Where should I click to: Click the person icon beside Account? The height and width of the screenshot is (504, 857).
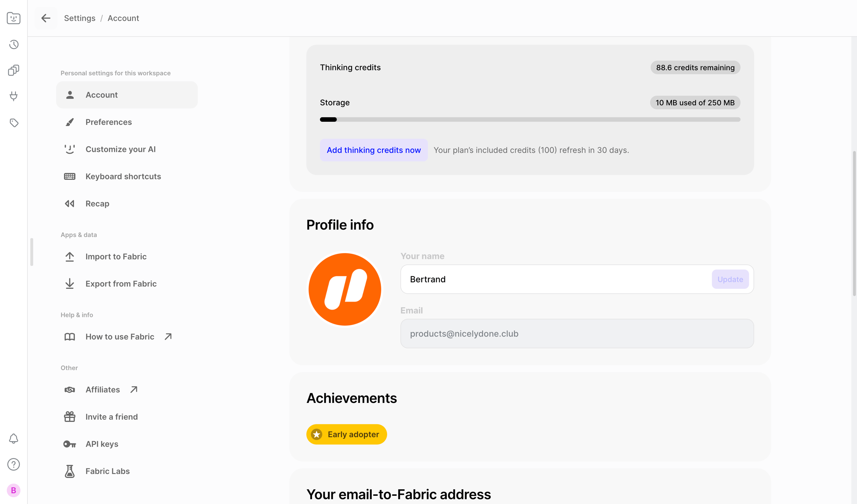coord(70,95)
